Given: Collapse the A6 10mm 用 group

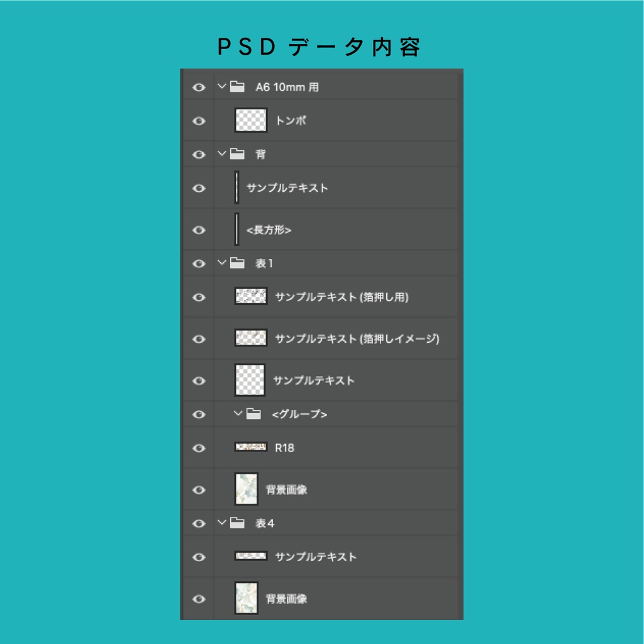Looking at the screenshot, I should tap(222, 86).
